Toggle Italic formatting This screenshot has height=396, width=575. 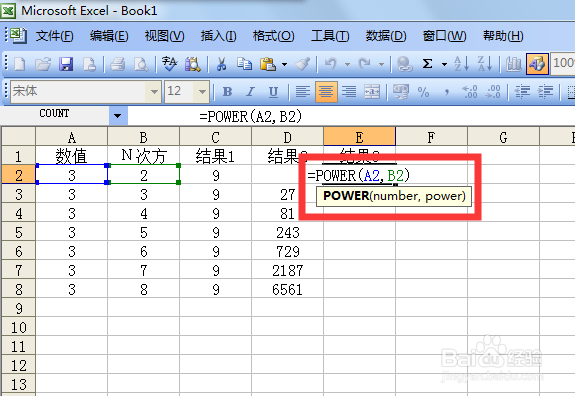point(250,91)
